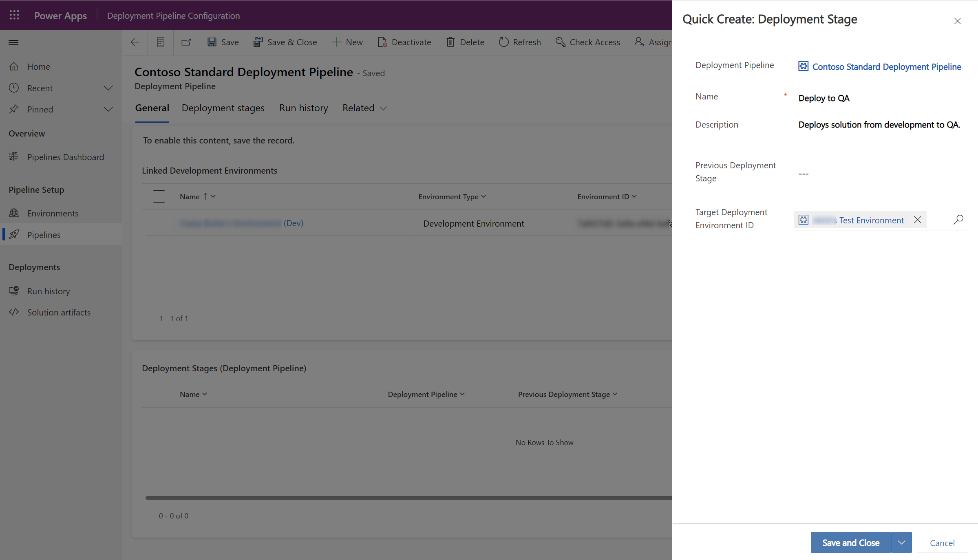The image size is (978, 560).
Task: Check the row selection checkbox
Action: tap(159, 197)
